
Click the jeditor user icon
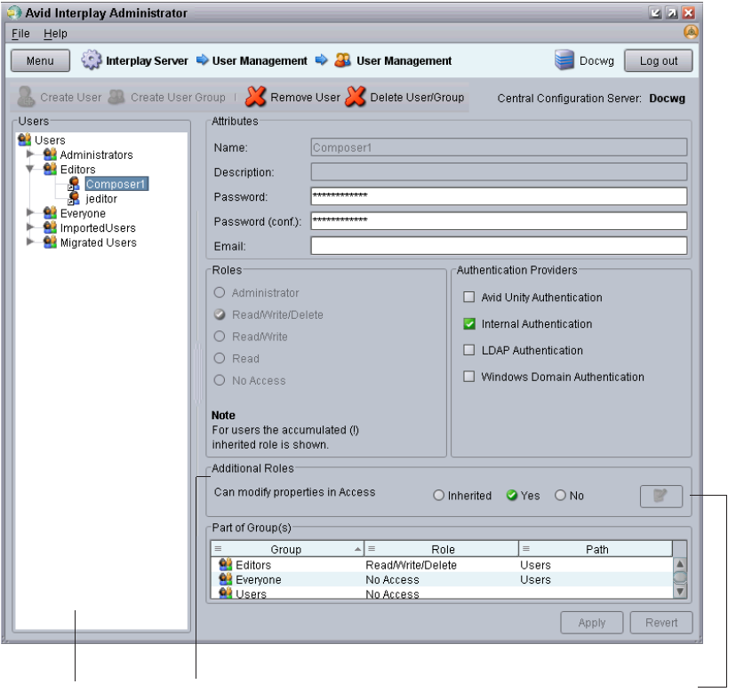(x=74, y=198)
